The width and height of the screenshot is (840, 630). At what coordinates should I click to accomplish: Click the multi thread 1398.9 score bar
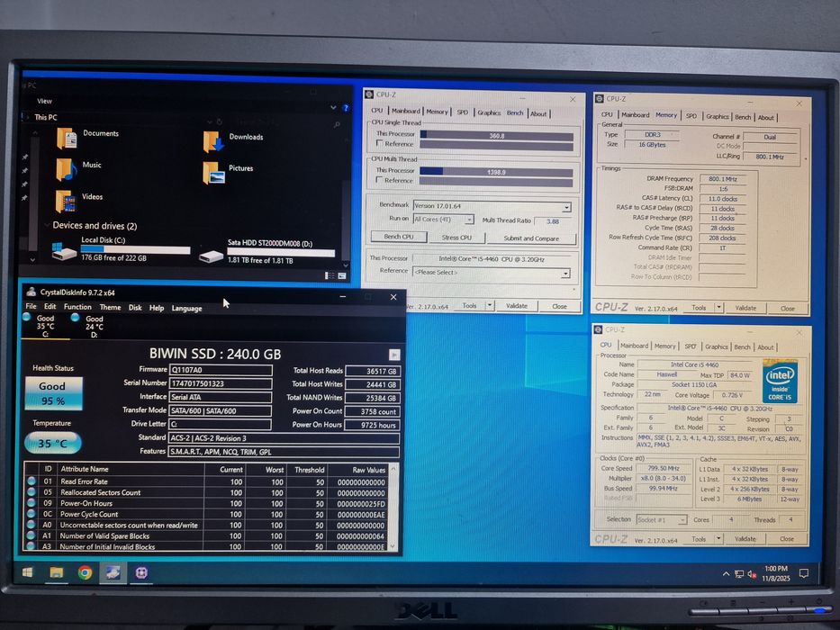pos(496,172)
